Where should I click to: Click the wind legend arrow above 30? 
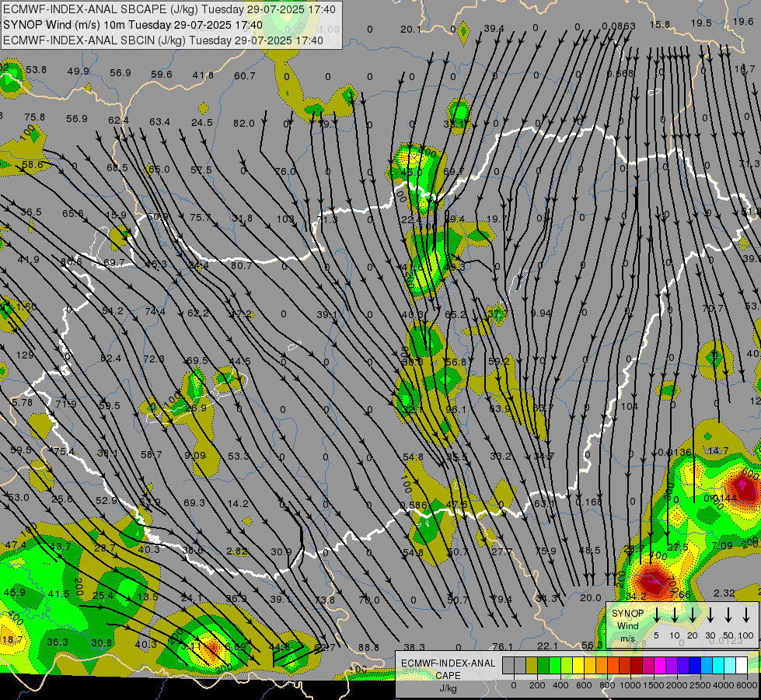click(710, 615)
